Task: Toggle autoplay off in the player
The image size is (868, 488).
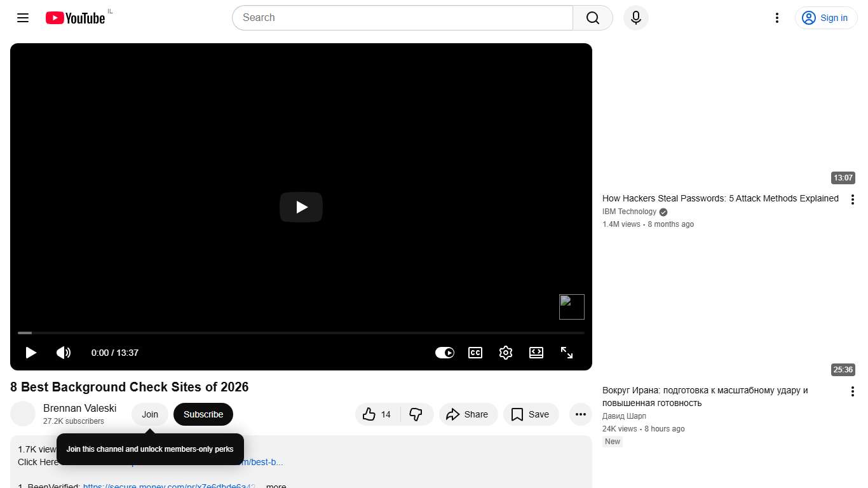Action: coord(445,353)
